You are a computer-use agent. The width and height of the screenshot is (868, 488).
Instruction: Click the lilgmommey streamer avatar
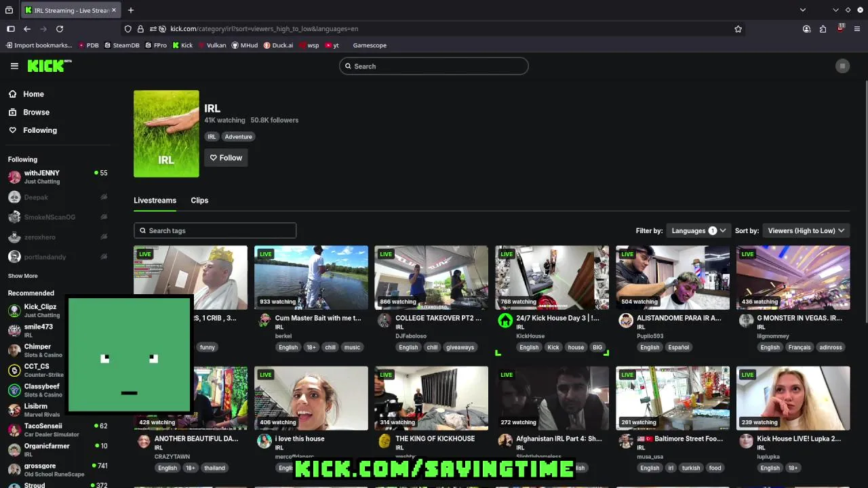tap(746, 320)
